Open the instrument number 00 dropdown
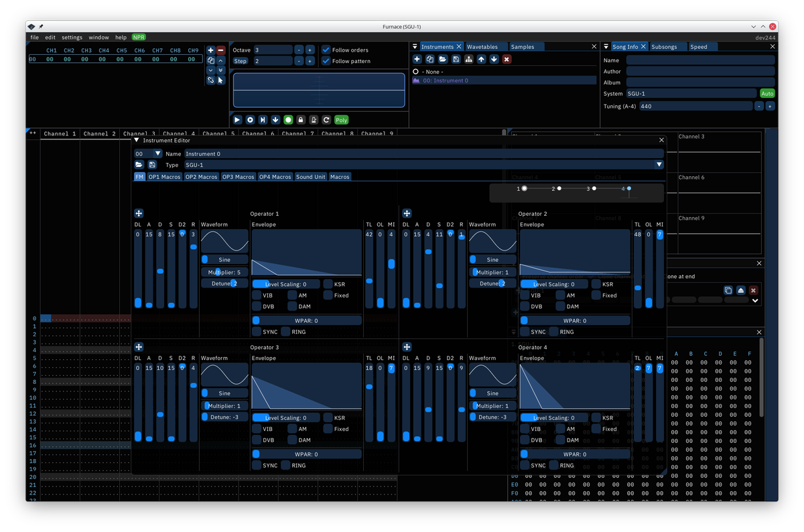 click(158, 154)
